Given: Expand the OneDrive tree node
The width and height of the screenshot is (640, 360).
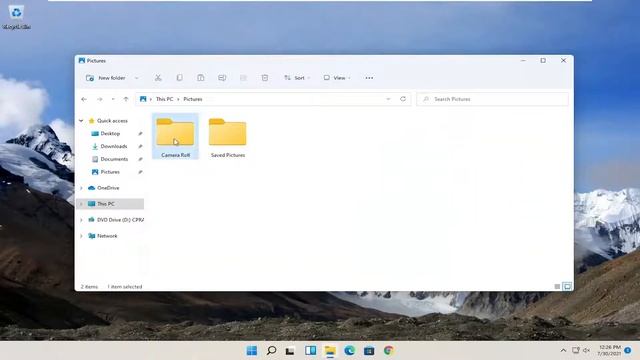Looking at the screenshot, I should pyautogui.click(x=81, y=188).
